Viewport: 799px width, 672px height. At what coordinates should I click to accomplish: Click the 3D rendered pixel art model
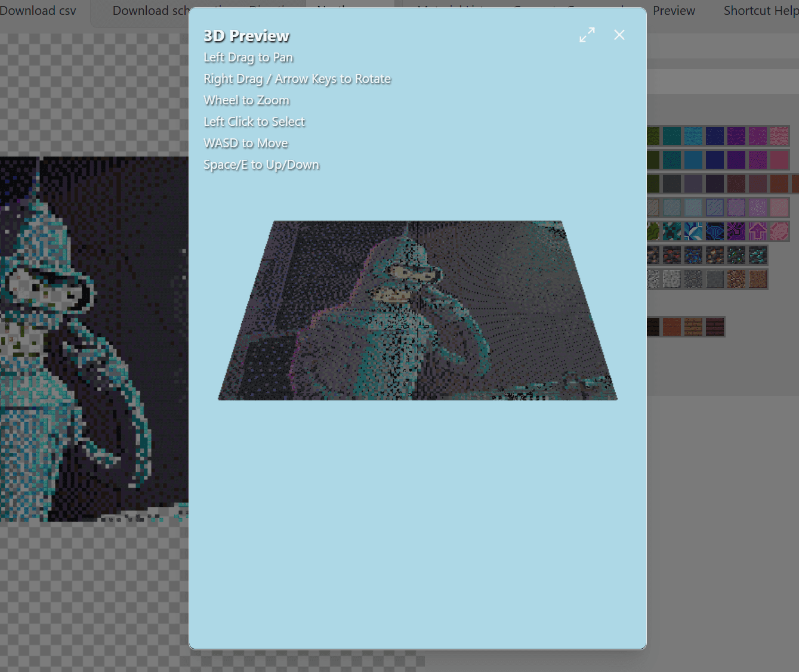pyautogui.click(x=418, y=311)
